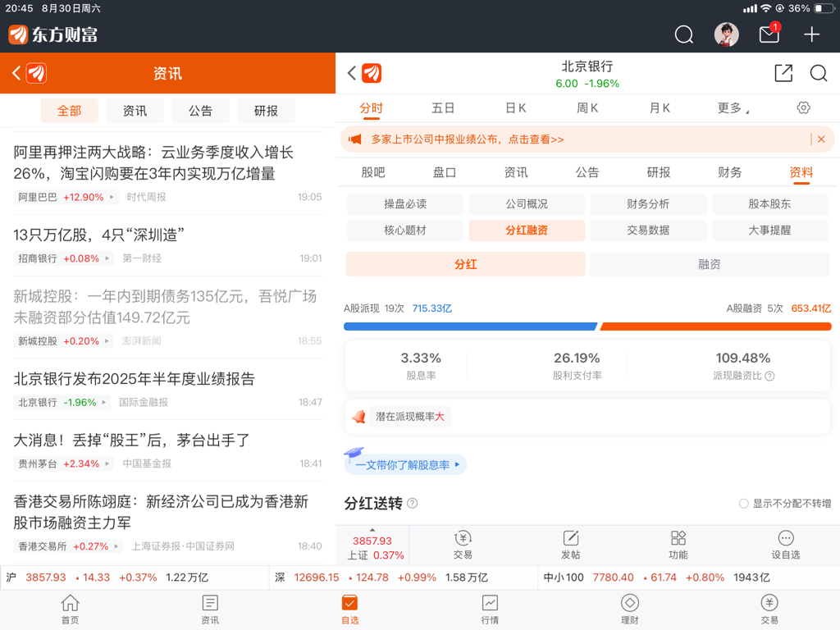
Task: Tap the megaphone announcement icon
Action: (354, 139)
